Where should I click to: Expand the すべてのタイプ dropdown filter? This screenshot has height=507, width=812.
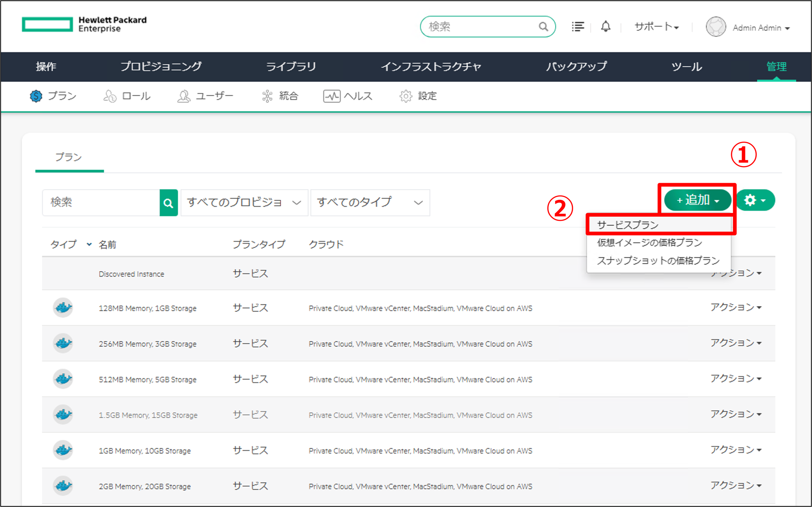coord(370,202)
